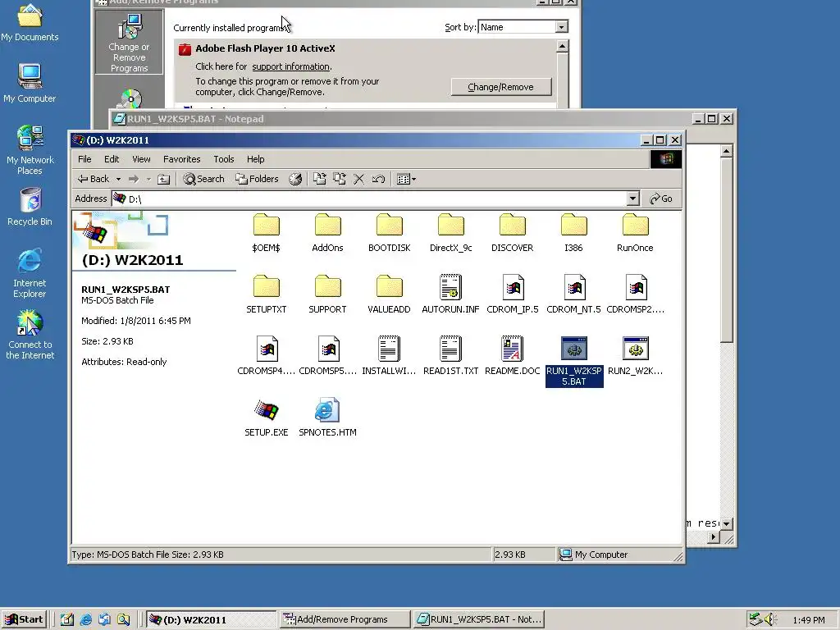Open the $OEM$ folder
Screen dimensions: 840x630
[x=267, y=232]
